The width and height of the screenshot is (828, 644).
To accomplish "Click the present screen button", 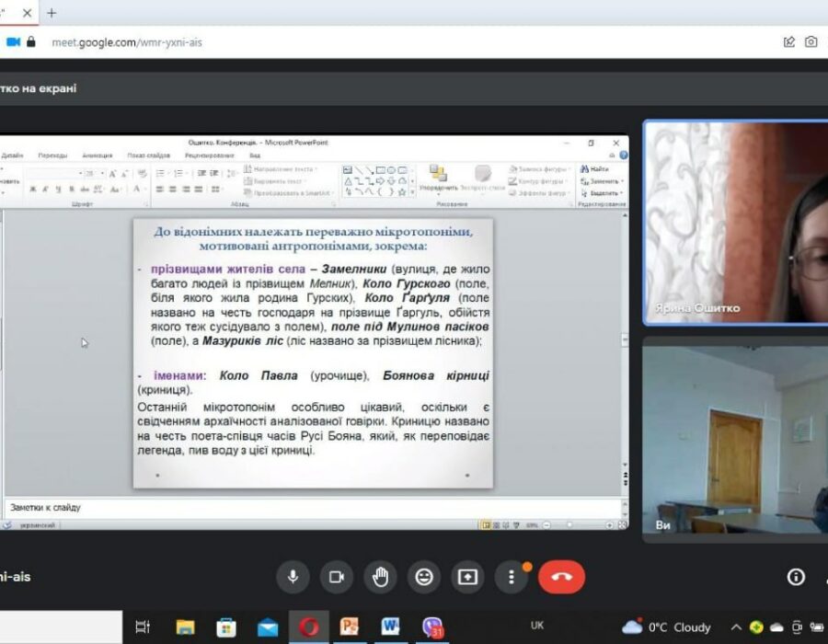I will pyautogui.click(x=467, y=577).
